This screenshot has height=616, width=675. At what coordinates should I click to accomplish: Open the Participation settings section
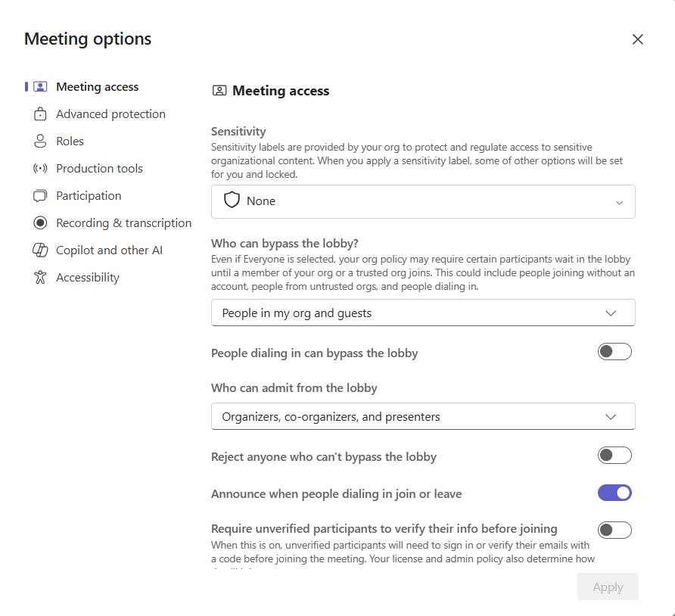pos(89,196)
